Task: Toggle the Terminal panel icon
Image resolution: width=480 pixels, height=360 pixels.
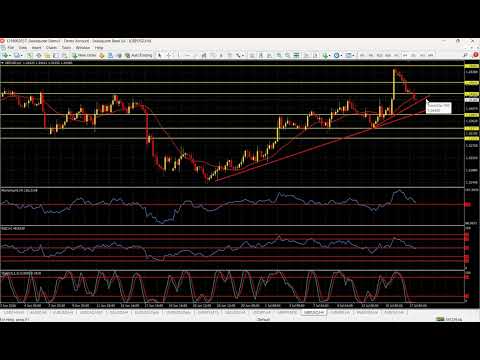Action: [x=56, y=55]
